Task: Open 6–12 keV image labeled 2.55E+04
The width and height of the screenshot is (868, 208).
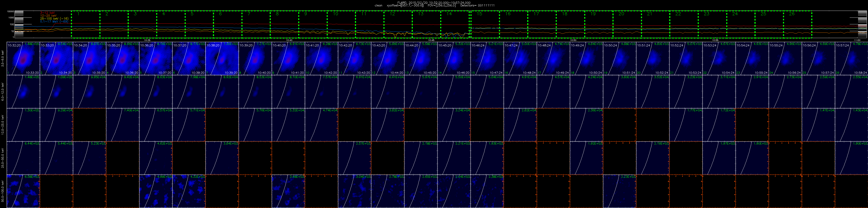Action: [851, 92]
